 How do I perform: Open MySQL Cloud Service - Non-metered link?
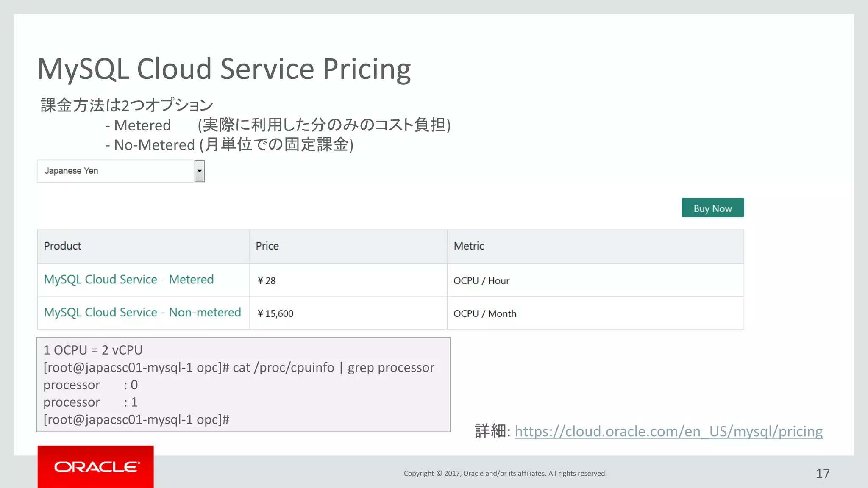142,313
